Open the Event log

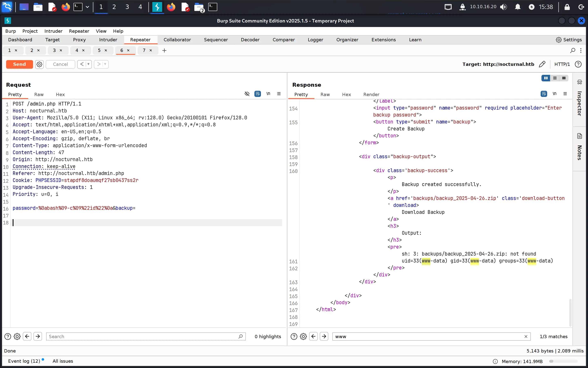pos(24,361)
